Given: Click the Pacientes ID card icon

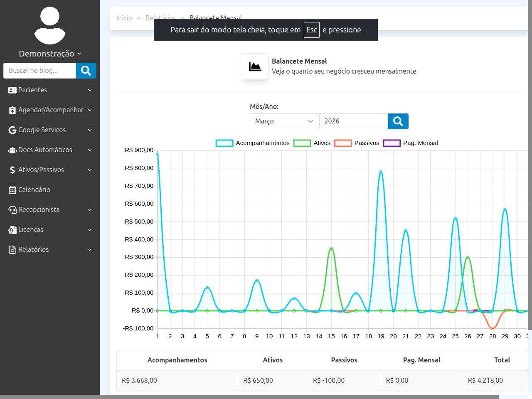Looking at the screenshot, I should [12, 90].
